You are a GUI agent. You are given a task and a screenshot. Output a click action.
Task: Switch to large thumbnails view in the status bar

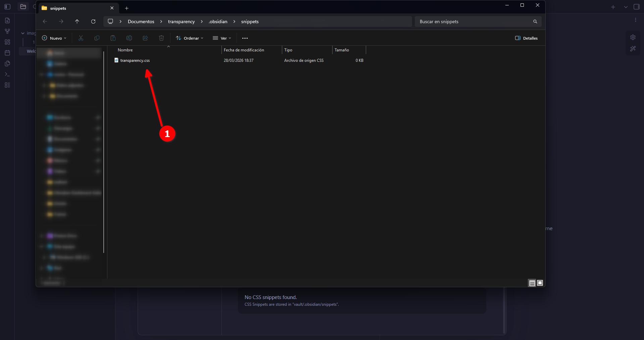(x=540, y=283)
